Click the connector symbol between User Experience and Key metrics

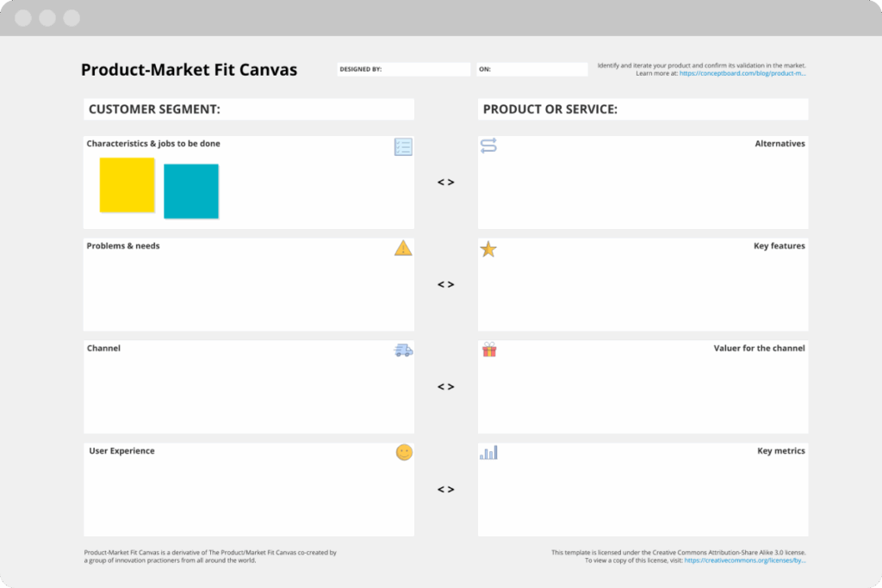coord(446,488)
